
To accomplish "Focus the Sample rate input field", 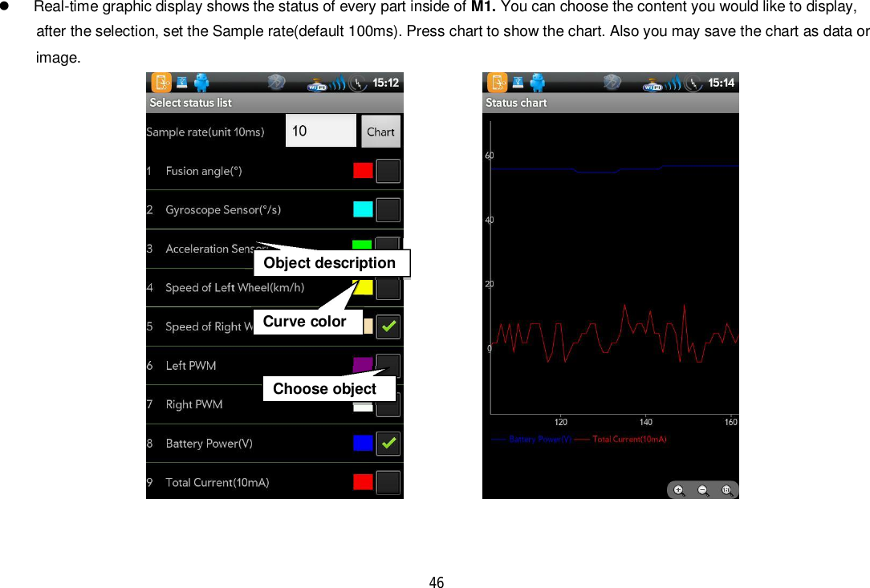I will pyautogui.click(x=321, y=131).
